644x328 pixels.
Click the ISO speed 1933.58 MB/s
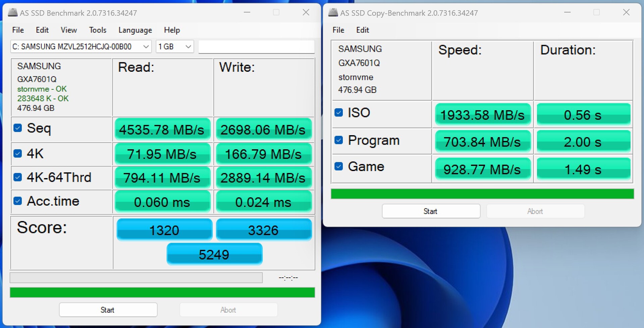tap(483, 115)
